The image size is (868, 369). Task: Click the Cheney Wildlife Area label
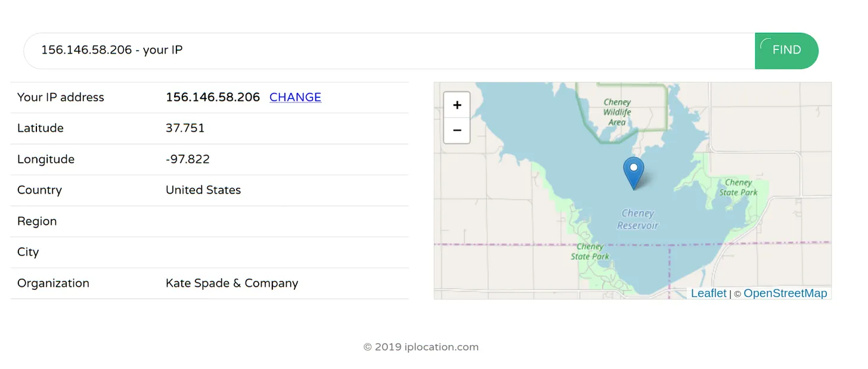point(617,112)
